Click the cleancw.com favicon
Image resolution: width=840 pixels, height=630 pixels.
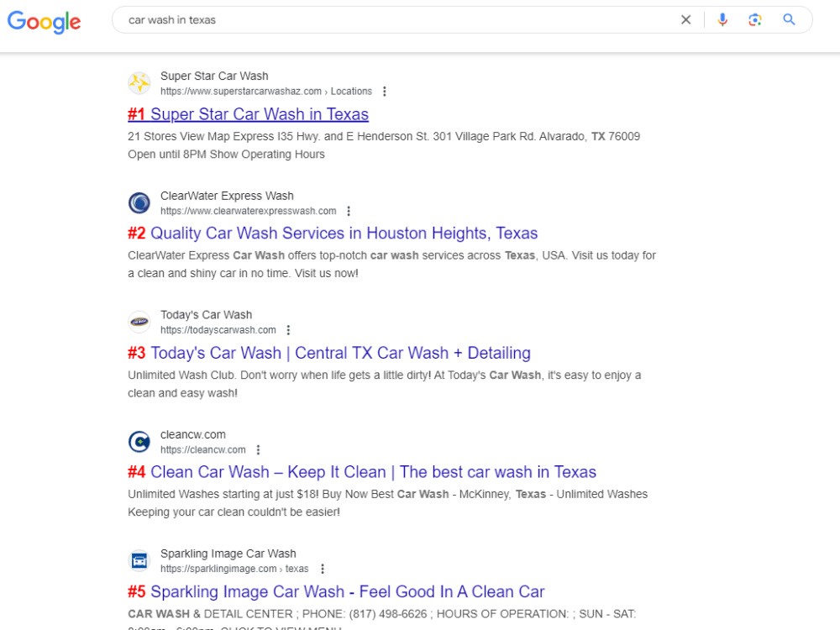(x=139, y=442)
